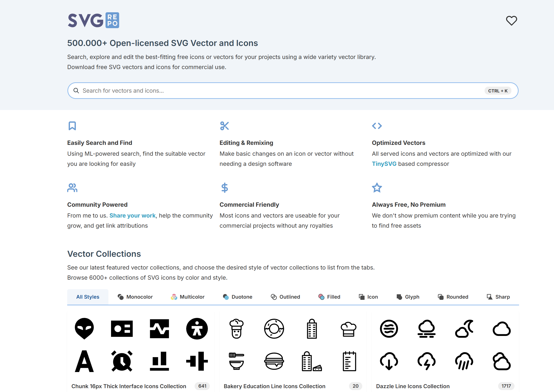Open the Share your work link
554x392 pixels.
pos(132,215)
